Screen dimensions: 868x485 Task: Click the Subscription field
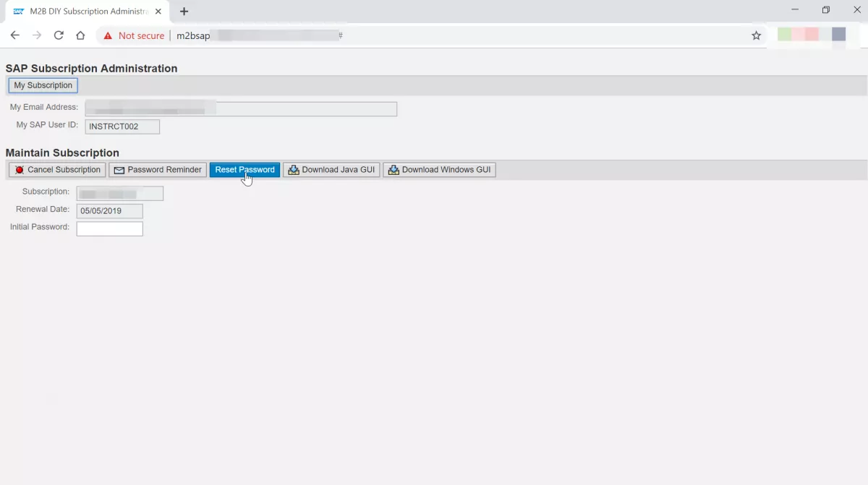coord(120,194)
